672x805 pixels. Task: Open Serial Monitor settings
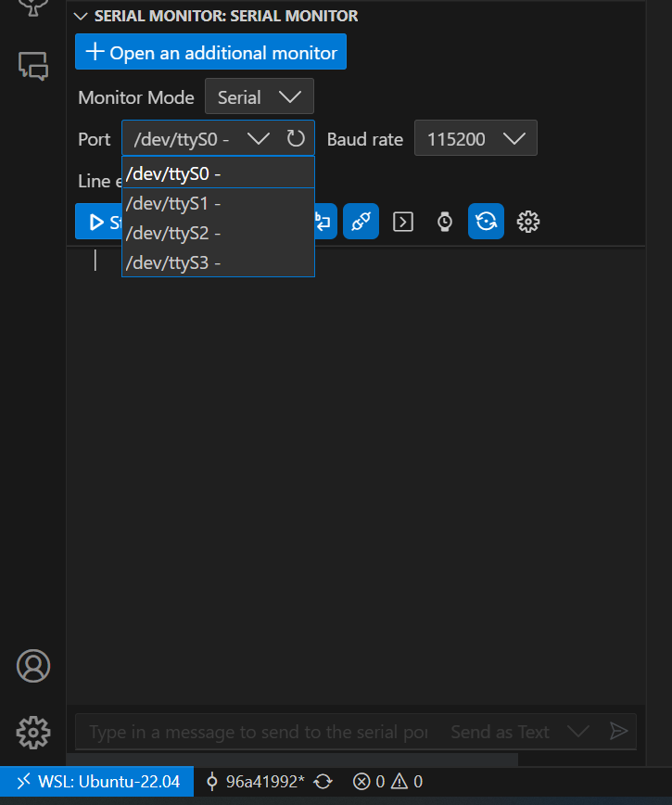(x=527, y=221)
